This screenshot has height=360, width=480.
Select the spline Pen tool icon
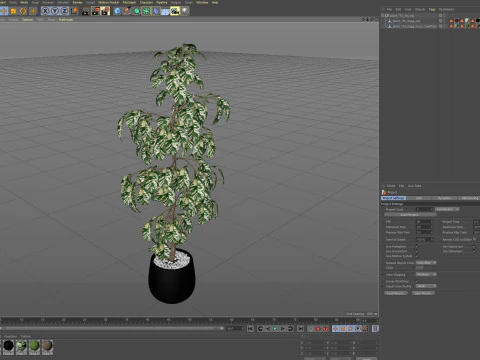click(127, 11)
